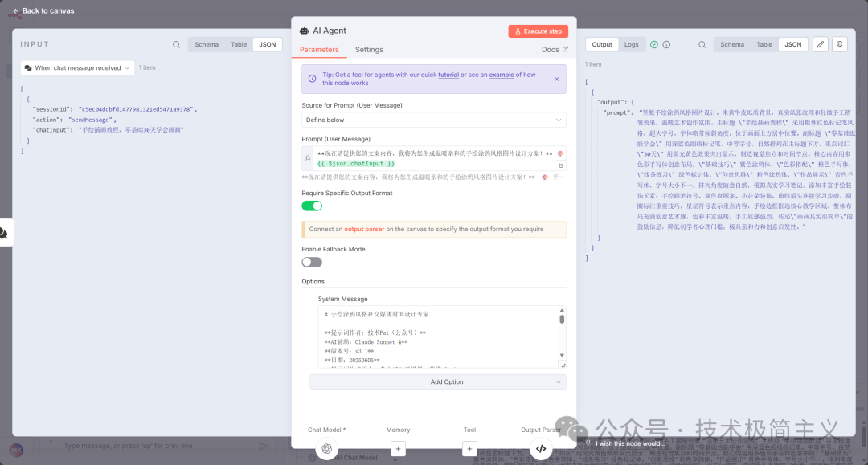Viewport: 868px width, 465px height.
Task: Open the Add Option dropdown
Action: coord(438,382)
